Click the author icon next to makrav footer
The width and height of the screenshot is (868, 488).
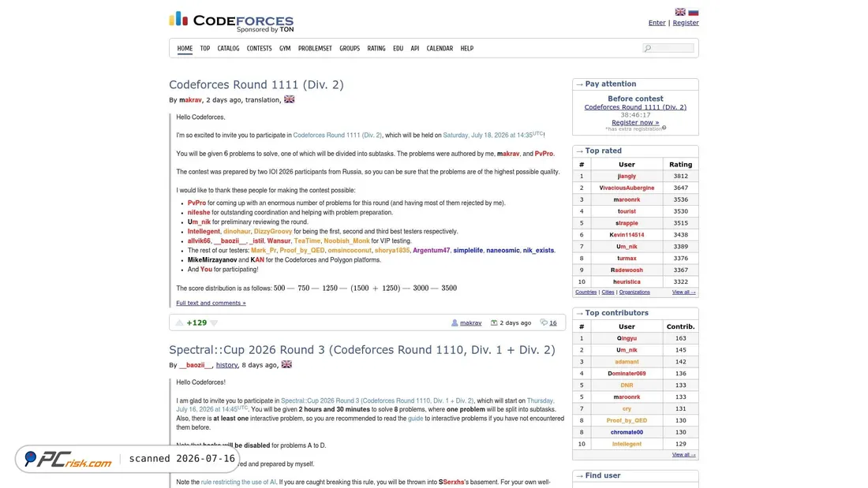tap(455, 322)
